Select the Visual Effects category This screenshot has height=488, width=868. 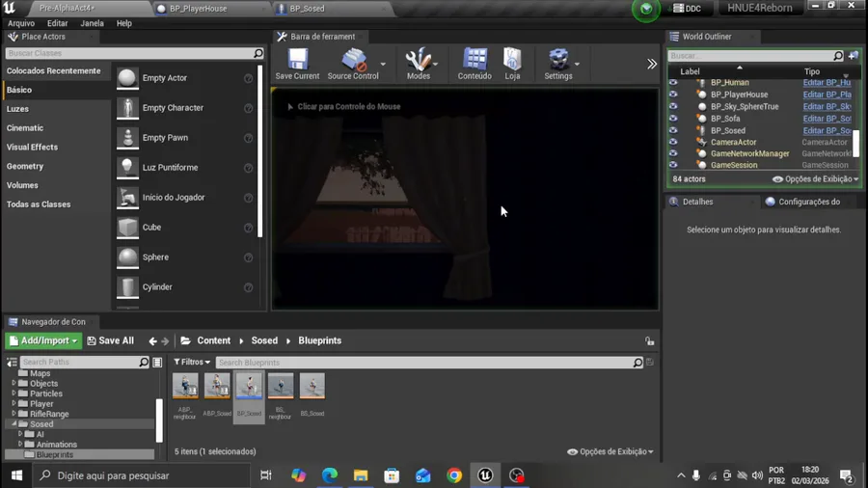pyautogui.click(x=32, y=148)
